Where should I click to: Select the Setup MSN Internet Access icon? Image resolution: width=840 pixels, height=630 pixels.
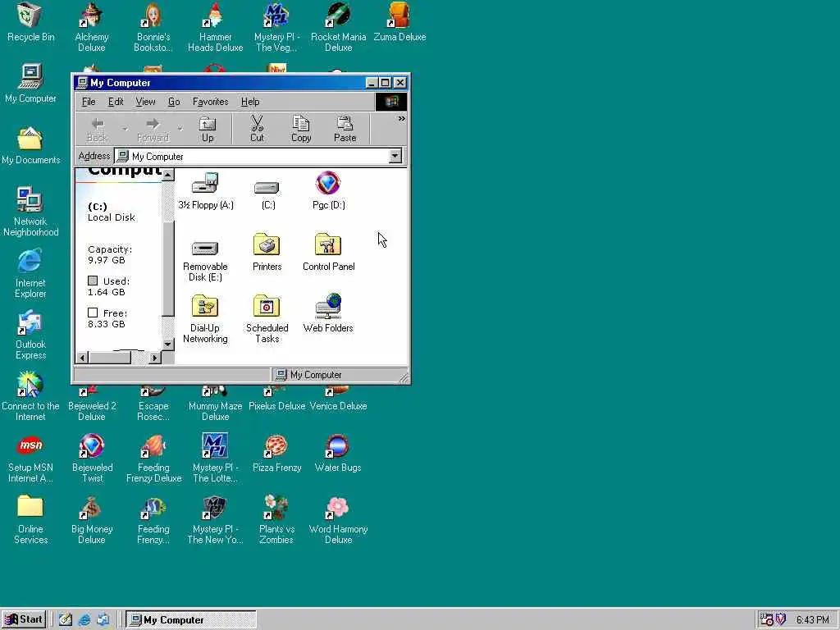30,459
